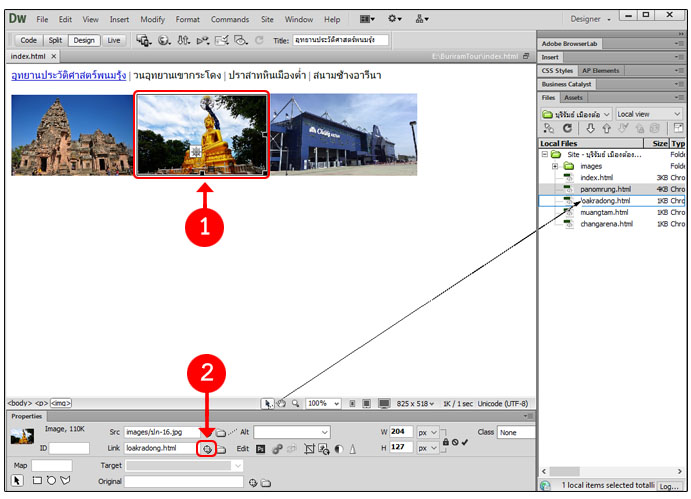This screenshot has width=691, height=499.
Task: Switch to the Assets tab
Action: coord(574,98)
